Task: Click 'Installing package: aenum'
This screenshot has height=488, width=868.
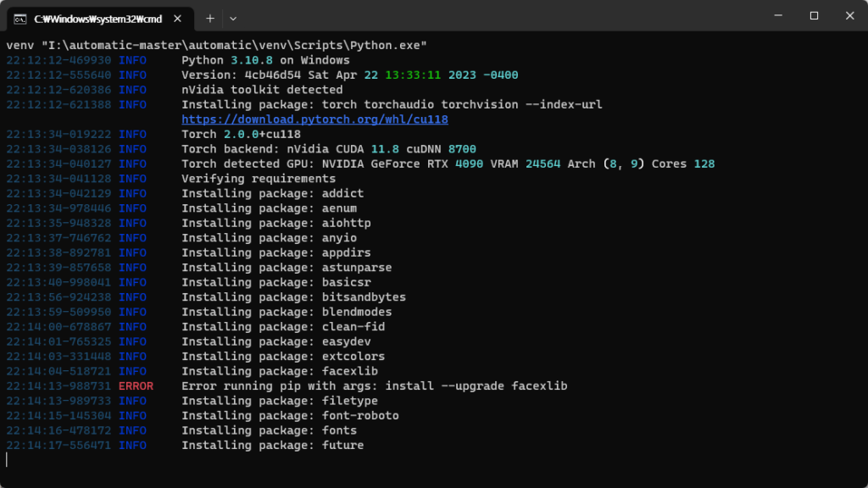Action: coord(269,208)
